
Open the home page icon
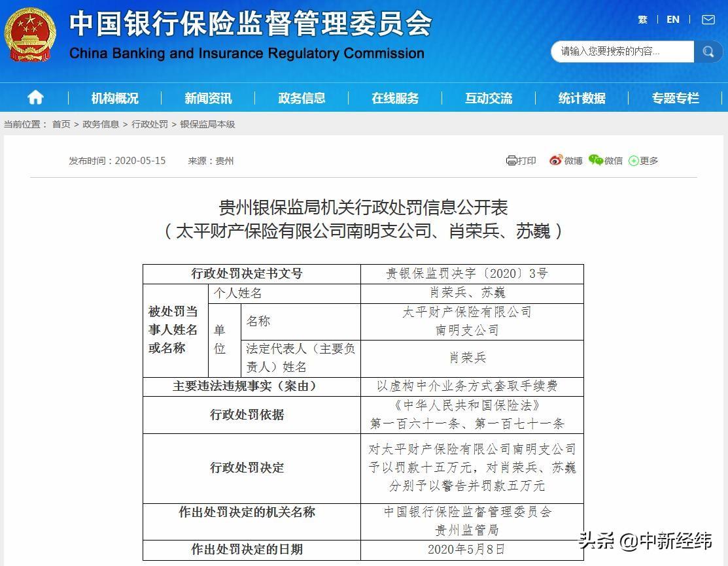[35, 97]
